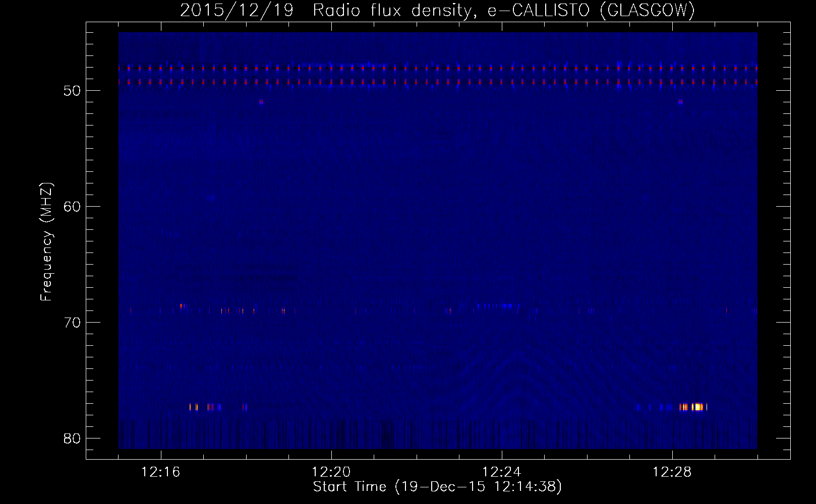Select the 60 frequency tick label
Image resolution: width=816 pixels, height=504 pixels.
point(73,207)
